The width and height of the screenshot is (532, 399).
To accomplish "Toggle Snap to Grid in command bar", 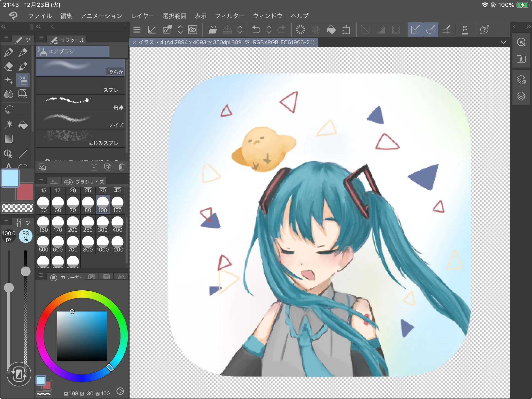I will click(x=446, y=30).
